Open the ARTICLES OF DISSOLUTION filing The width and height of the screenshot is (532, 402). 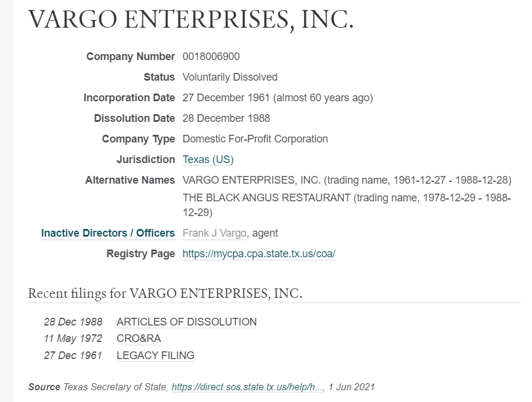pyautogui.click(x=186, y=322)
